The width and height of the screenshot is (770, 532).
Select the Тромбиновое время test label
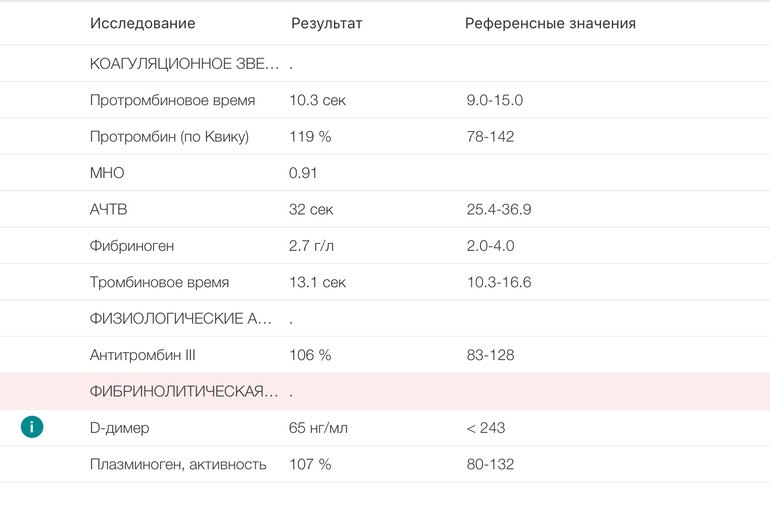[159, 283]
